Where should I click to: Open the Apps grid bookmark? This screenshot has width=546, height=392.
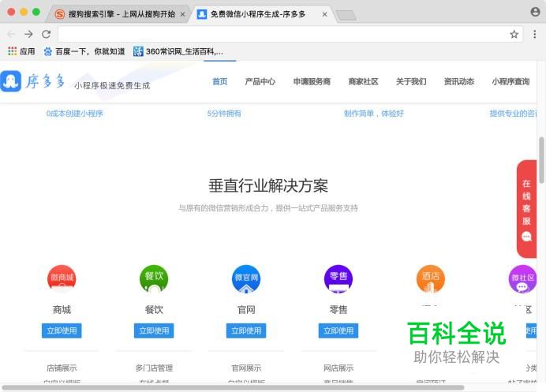click(21, 51)
